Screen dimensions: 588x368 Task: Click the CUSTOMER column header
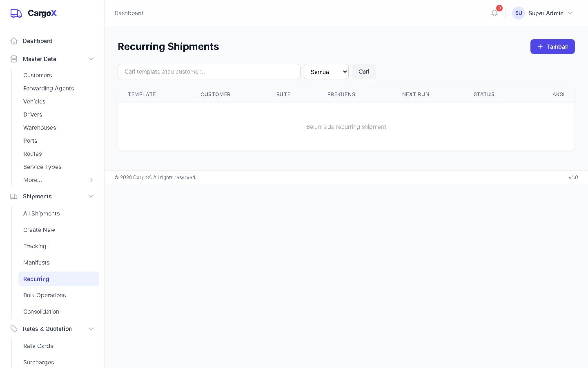coord(216,94)
